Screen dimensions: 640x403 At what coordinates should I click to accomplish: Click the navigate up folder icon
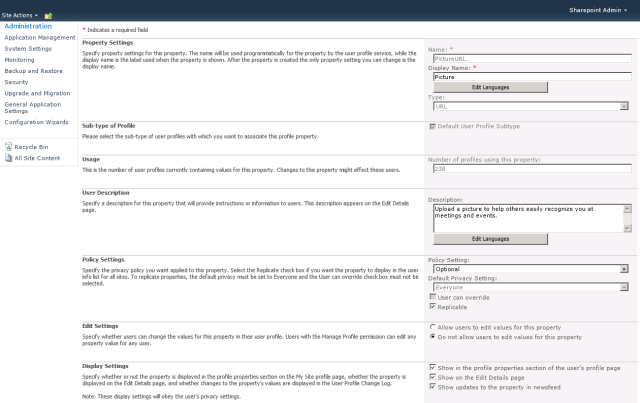tap(48, 7)
